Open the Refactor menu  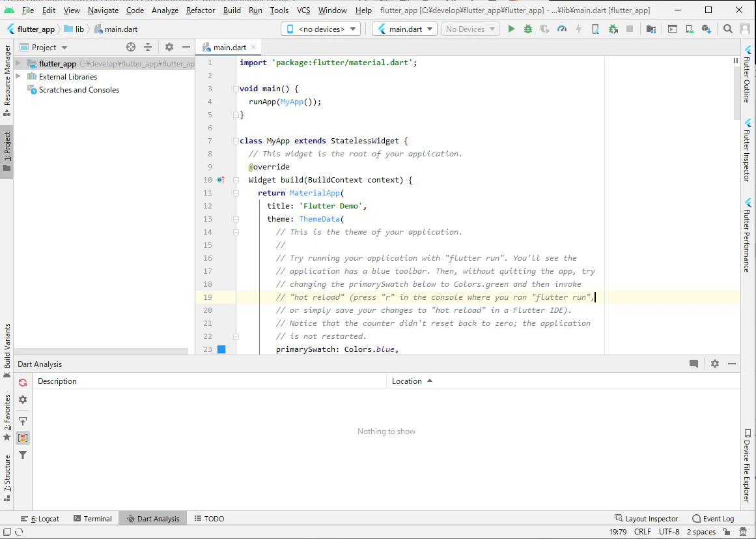click(202, 10)
